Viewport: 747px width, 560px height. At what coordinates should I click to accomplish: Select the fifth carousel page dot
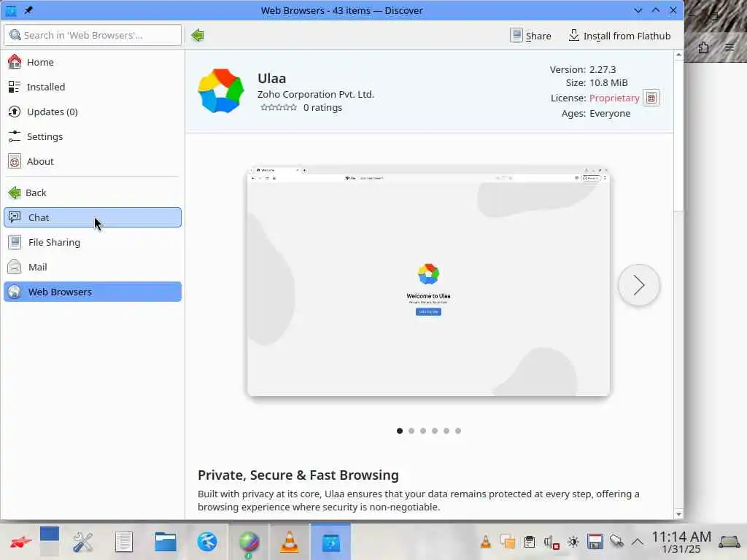446,430
